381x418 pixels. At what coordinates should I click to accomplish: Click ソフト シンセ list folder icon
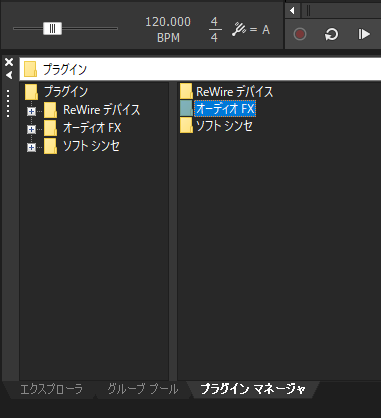click(x=186, y=125)
